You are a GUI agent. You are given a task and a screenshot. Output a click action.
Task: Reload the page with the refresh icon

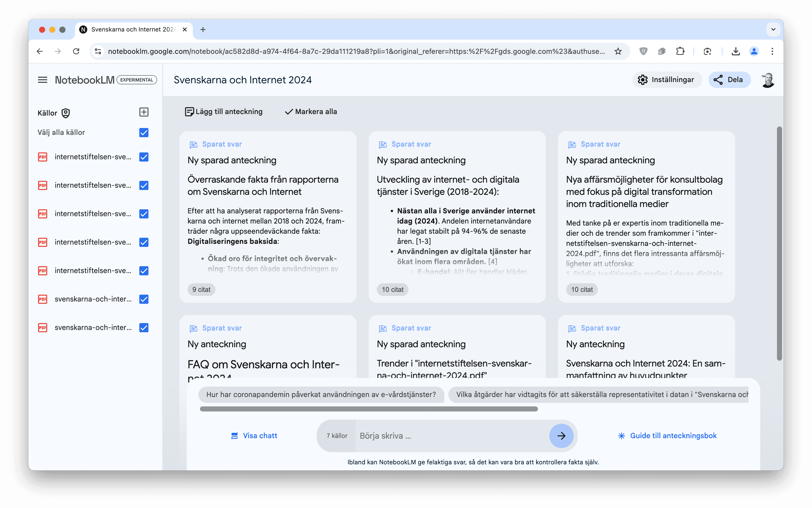click(x=76, y=51)
